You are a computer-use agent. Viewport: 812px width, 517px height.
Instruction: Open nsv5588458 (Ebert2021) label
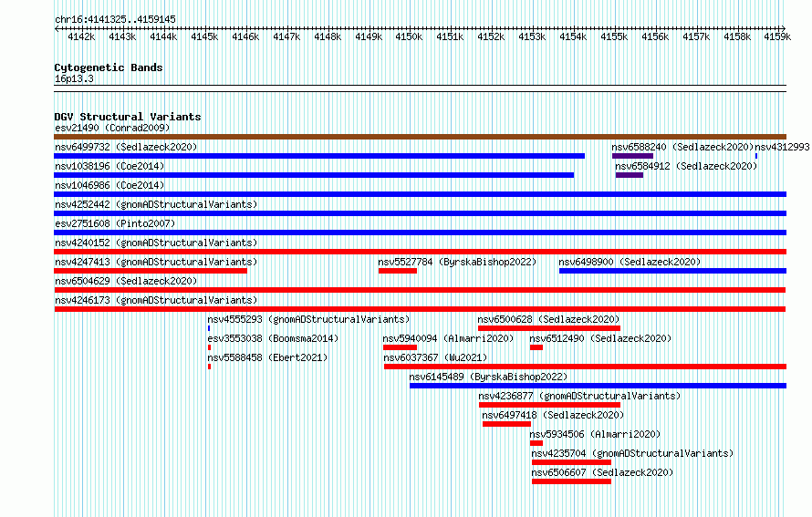tap(267, 357)
